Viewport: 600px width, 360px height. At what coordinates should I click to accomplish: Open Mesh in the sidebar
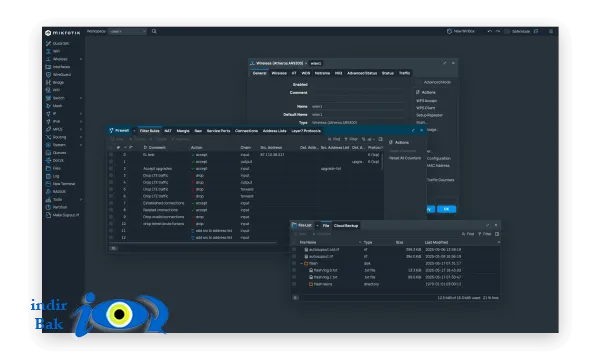click(54, 106)
